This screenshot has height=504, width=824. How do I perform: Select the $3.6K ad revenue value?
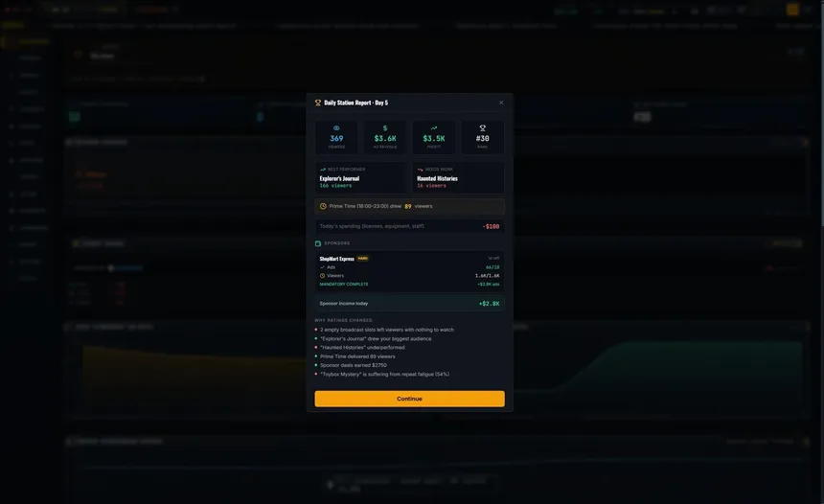pos(385,138)
